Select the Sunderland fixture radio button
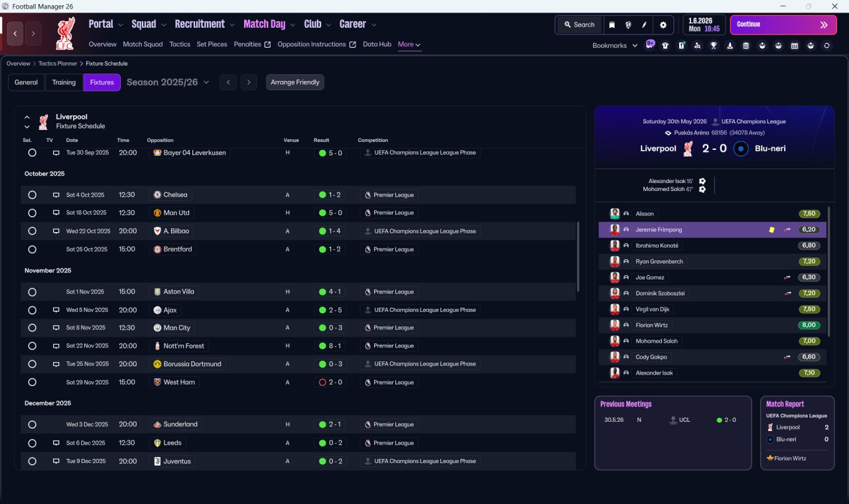The image size is (849, 504). tap(32, 424)
